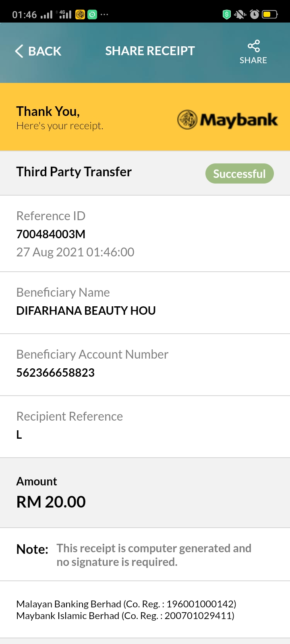The width and height of the screenshot is (290, 644).
Task: Tap the Third Party Transfer heading
Action: tap(74, 172)
